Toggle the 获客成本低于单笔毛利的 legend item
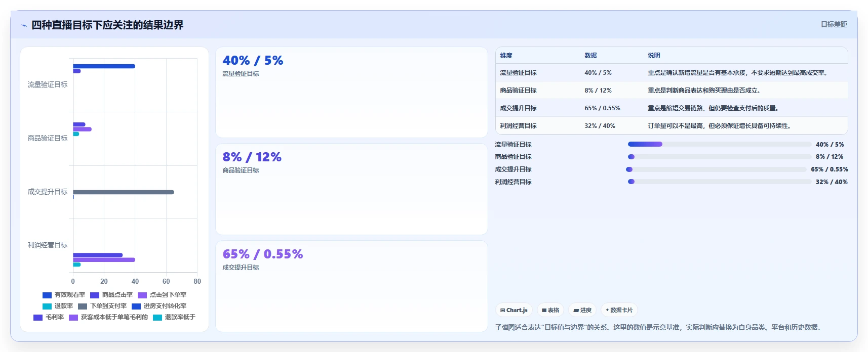868x352 pixels. tap(108, 317)
